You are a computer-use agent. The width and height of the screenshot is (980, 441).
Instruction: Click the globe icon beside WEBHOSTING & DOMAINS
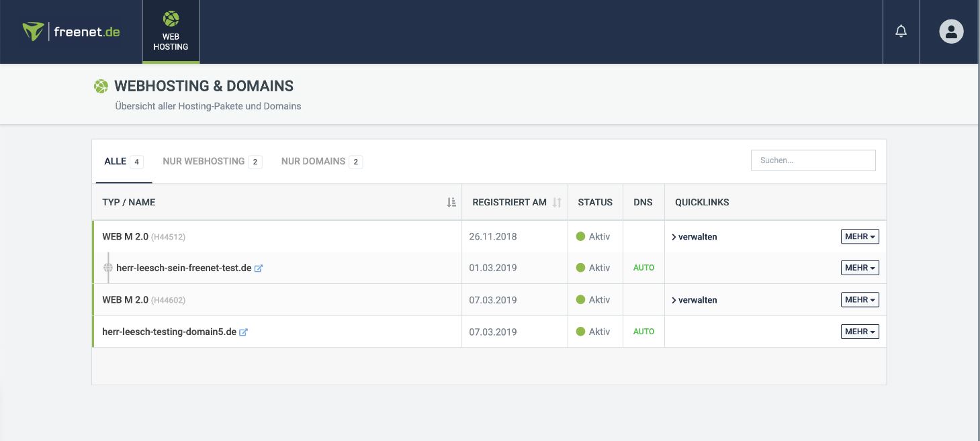click(101, 86)
